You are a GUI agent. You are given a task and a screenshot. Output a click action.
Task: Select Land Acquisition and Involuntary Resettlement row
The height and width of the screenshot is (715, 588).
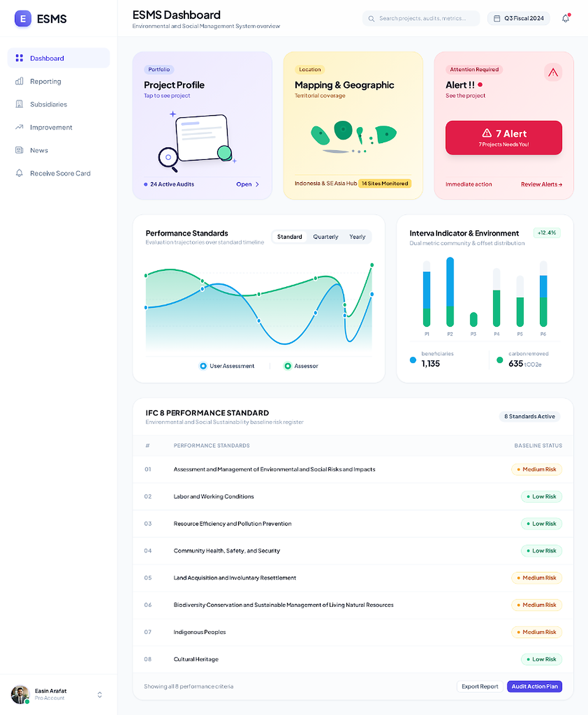(353, 578)
